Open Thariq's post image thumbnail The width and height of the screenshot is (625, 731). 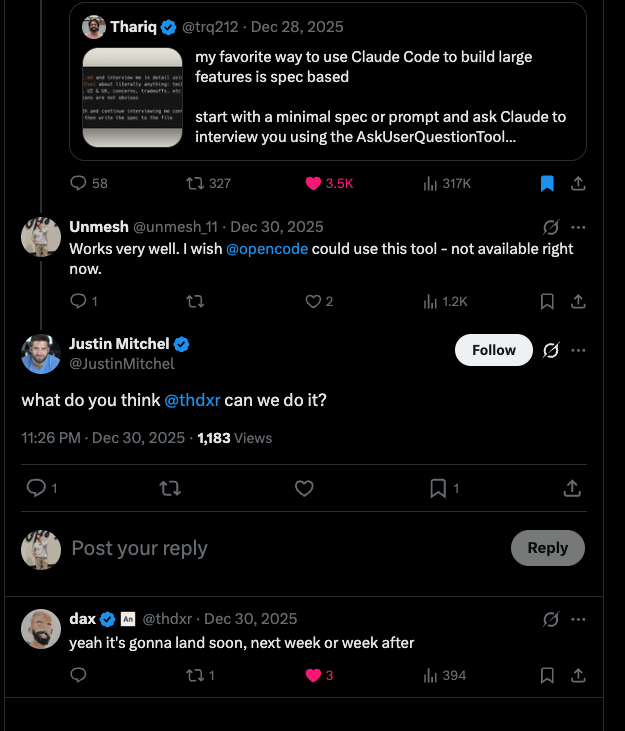(x=133, y=97)
